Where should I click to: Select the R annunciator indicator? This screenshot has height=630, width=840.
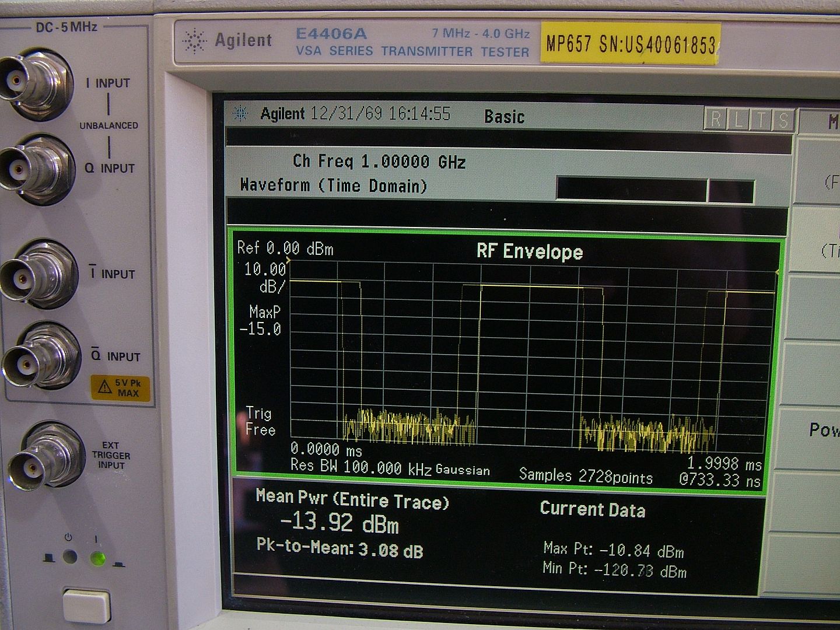click(x=715, y=120)
